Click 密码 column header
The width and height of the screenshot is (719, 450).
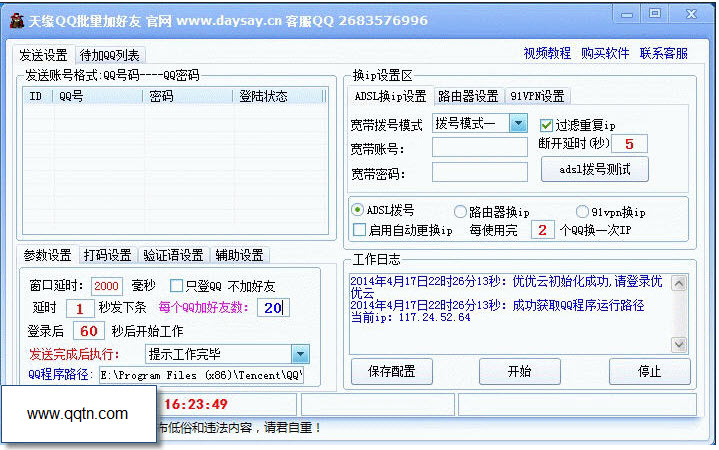[x=188, y=96]
